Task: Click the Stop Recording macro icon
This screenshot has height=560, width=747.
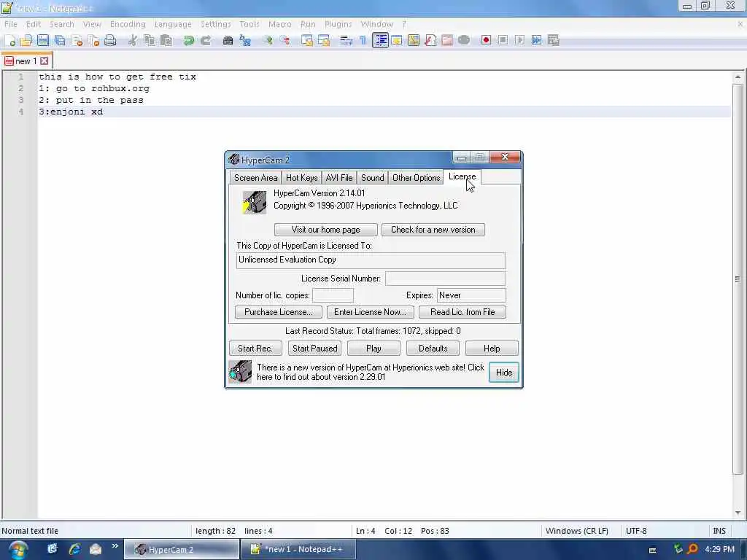Action: click(503, 41)
